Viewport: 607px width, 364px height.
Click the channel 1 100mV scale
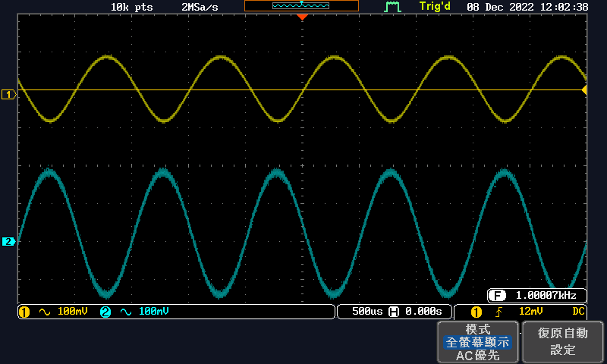point(72,312)
